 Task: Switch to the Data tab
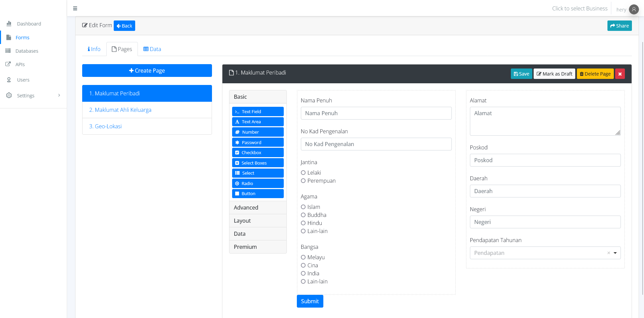pos(152,49)
